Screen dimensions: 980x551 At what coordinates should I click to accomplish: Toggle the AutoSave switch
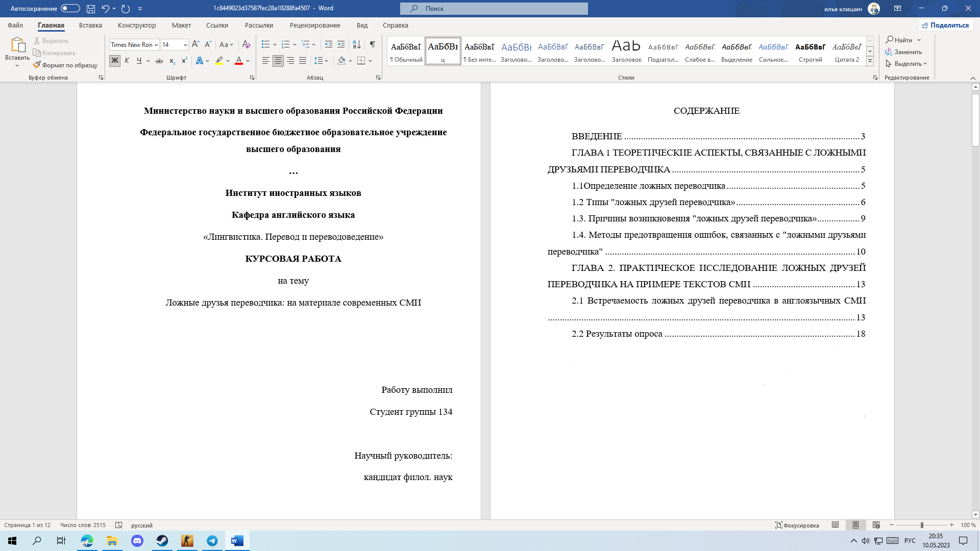pos(70,8)
